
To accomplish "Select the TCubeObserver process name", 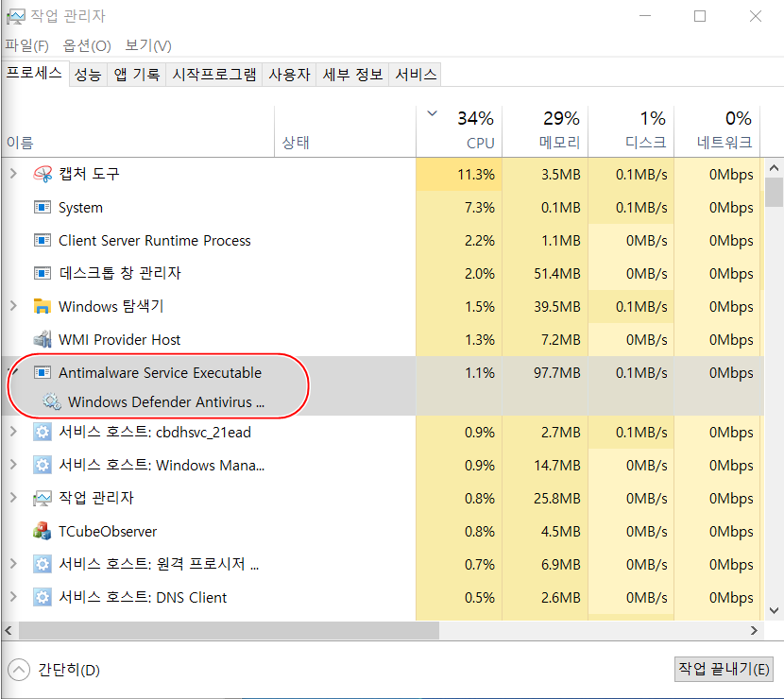I will [x=108, y=531].
